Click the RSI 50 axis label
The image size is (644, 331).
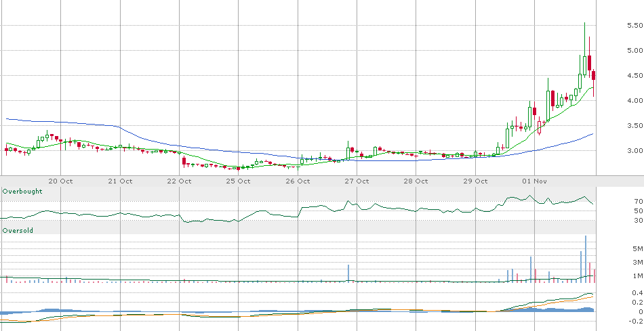tap(639, 211)
